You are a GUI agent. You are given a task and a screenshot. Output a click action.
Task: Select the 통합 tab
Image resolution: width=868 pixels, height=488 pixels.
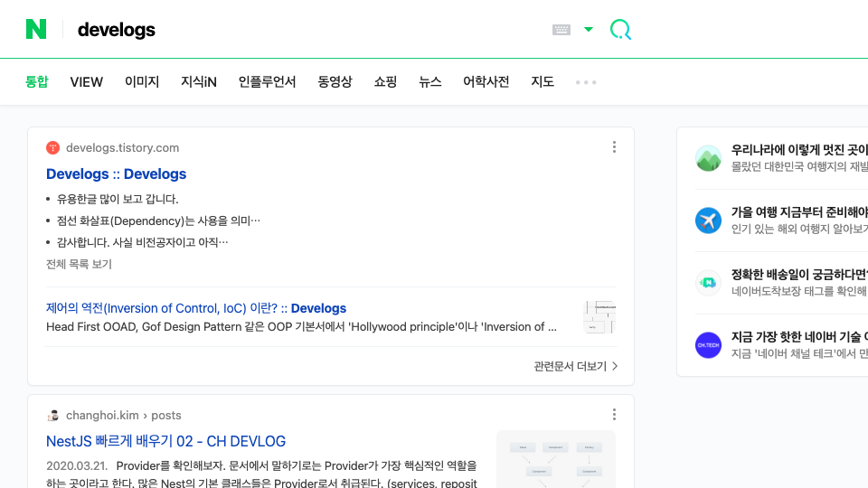(37, 82)
